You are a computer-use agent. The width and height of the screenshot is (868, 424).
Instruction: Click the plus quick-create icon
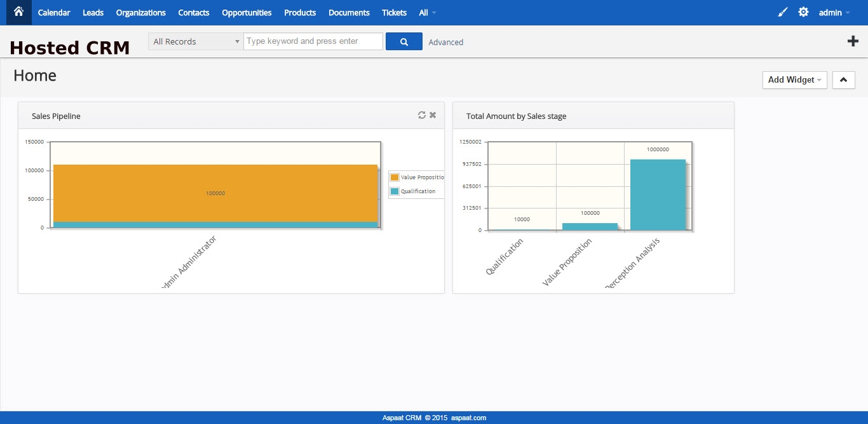click(853, 41)
